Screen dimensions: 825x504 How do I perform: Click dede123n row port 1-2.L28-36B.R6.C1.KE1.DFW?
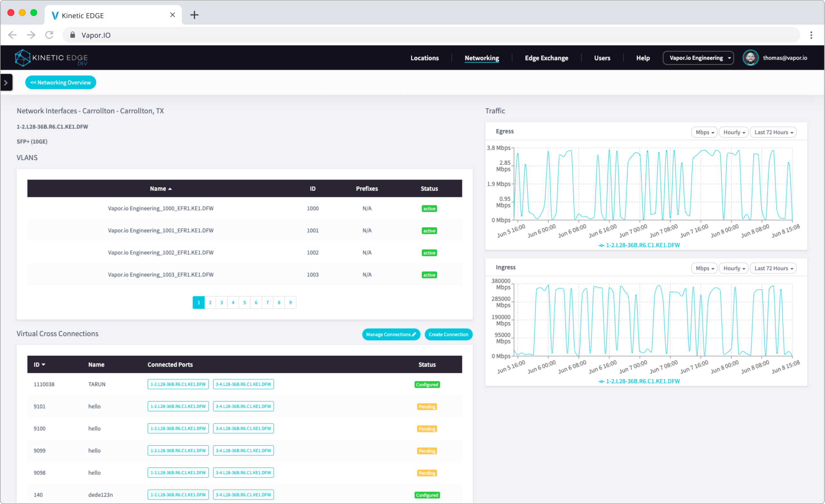click(178, 495)
